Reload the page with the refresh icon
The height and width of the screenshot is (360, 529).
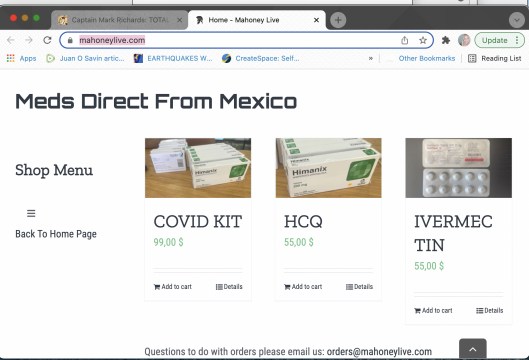click(x=47, y=40)
